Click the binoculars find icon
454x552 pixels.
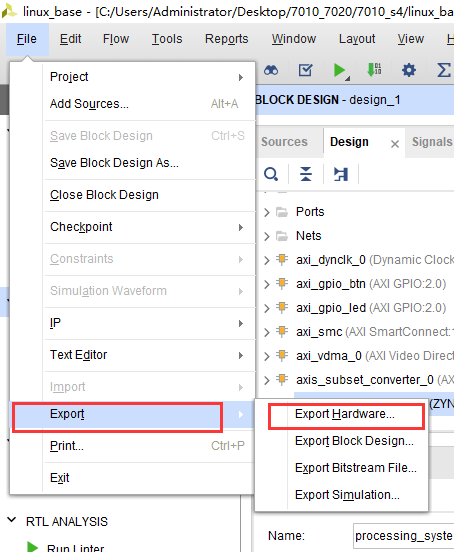[271, 70]
